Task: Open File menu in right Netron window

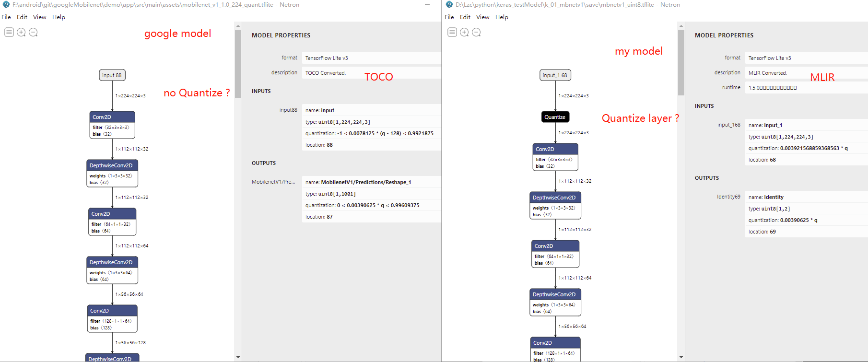Action: (449, 17)
